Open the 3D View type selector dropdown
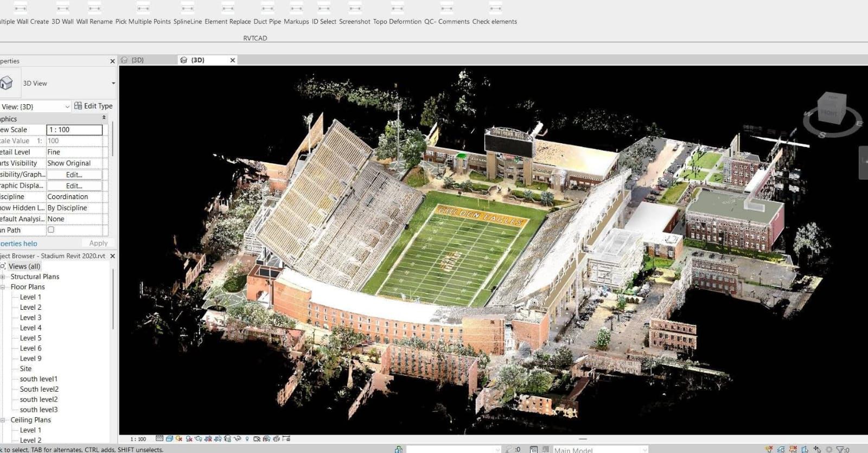Screen dimensions: 868x453 click(x=113, y=83)
